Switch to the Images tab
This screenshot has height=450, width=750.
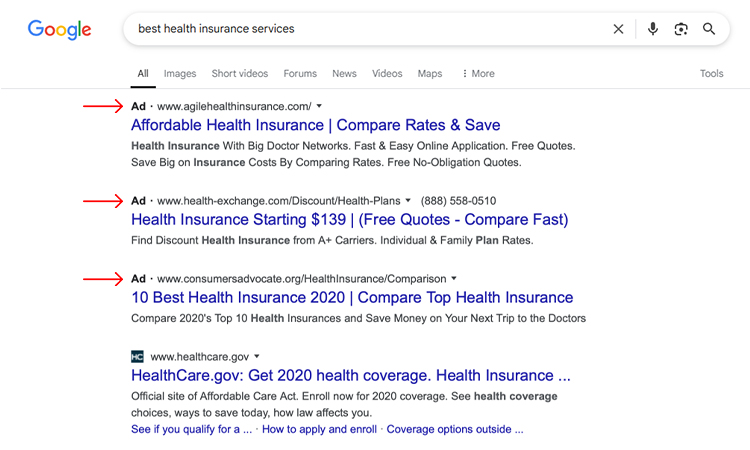(180, 74)
